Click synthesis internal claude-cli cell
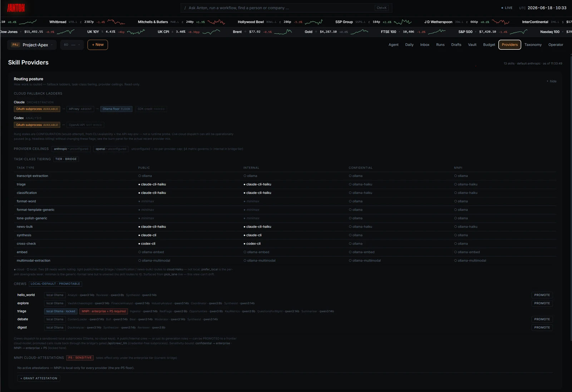Viewport: 572px width, 392px height. pyautogui.click(x=253, y=235)
